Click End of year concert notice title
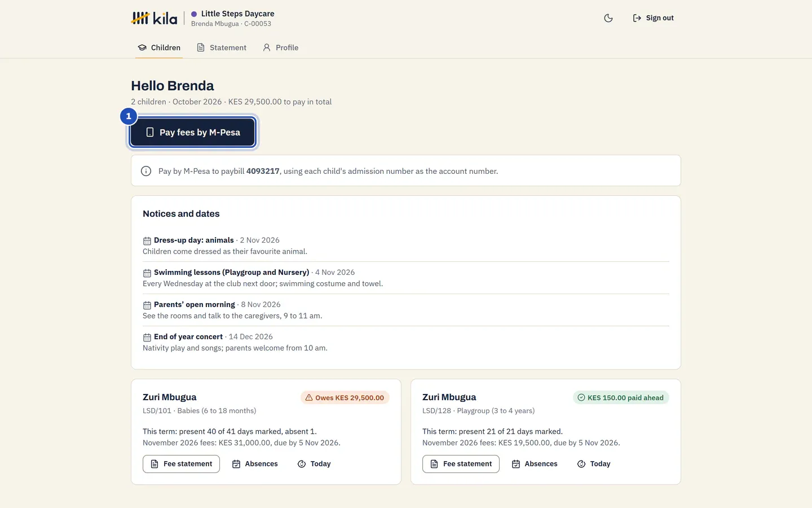This screenshot has width=812, height=508. pos(188,336)
